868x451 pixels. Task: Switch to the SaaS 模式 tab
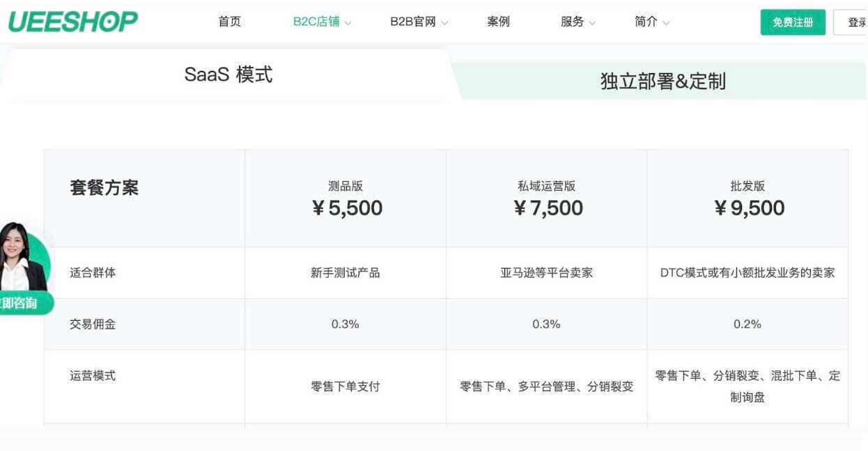(x=228, y=74)
